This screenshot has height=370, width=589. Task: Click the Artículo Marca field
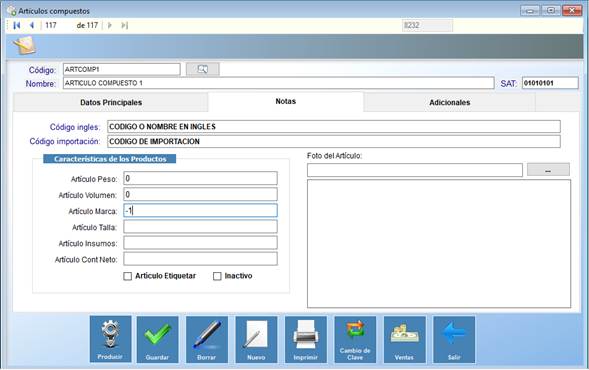pyautogui.click(x=201, y=210)
